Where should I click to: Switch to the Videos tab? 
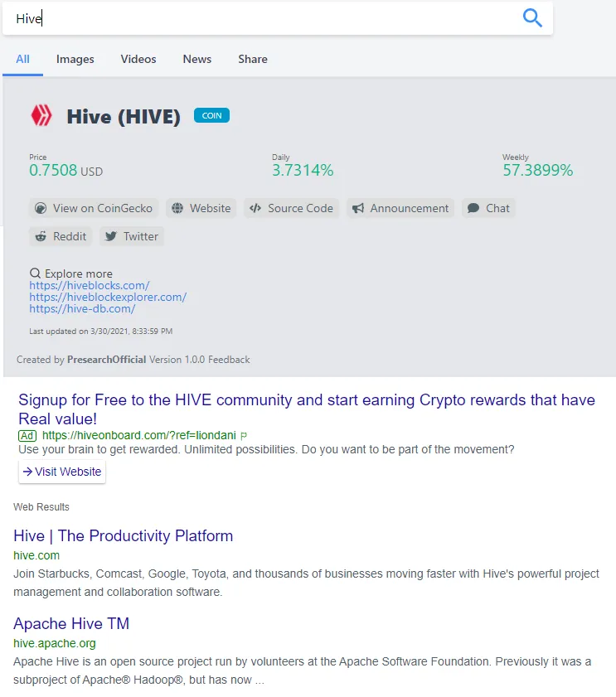point(138,59)
